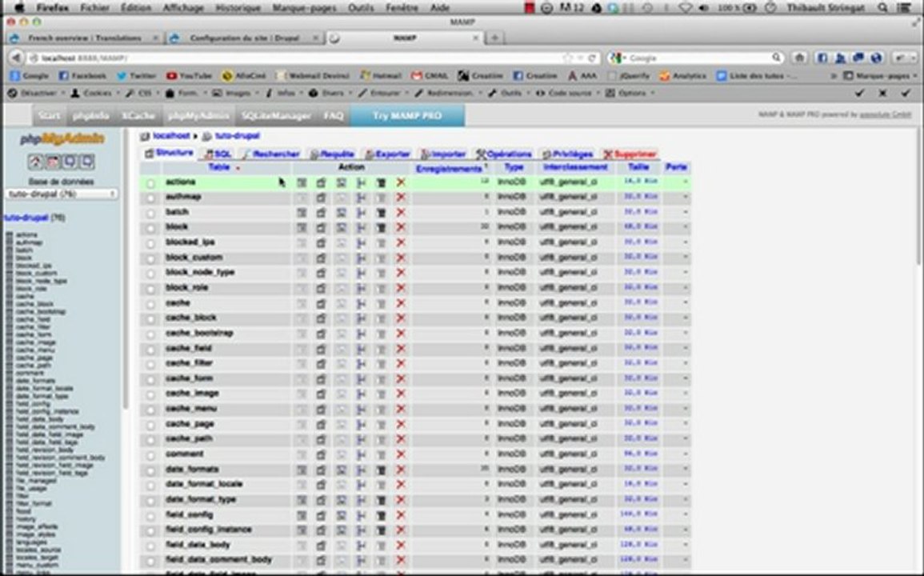Click insert icon in cache_form row
This screenshot has height=576, width=924.
362,379
